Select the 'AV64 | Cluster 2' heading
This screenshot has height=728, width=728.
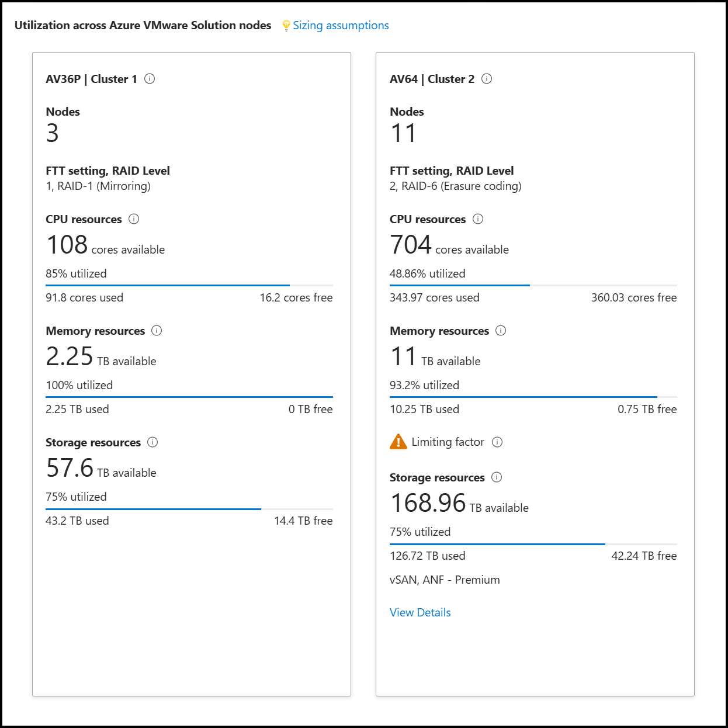click(432, 79)
